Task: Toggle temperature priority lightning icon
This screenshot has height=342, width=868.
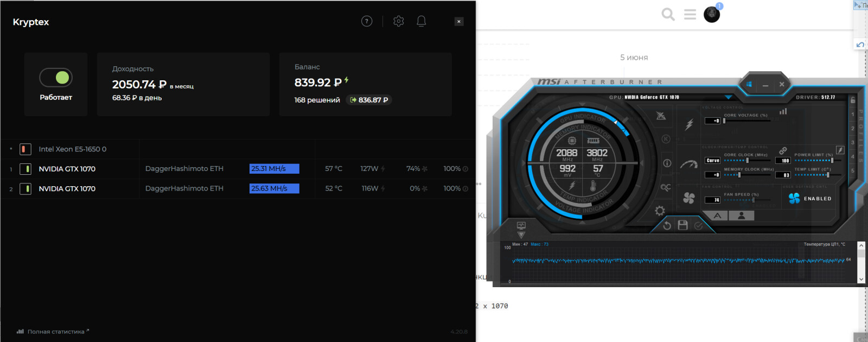Action: pos(840,150)
